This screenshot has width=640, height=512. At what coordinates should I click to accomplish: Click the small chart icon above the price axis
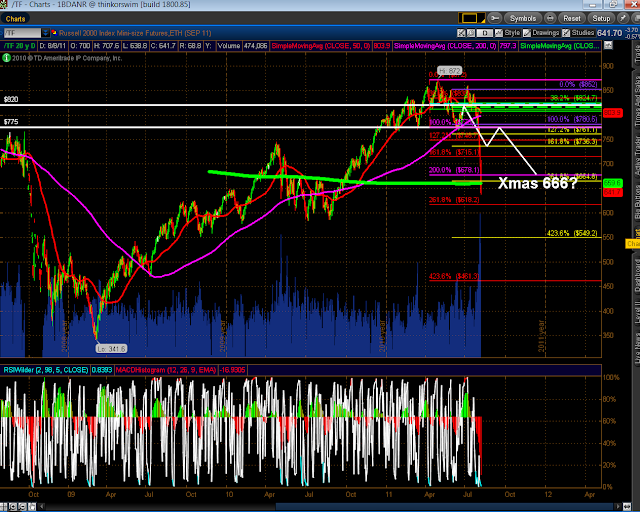(x=608, y=45)
